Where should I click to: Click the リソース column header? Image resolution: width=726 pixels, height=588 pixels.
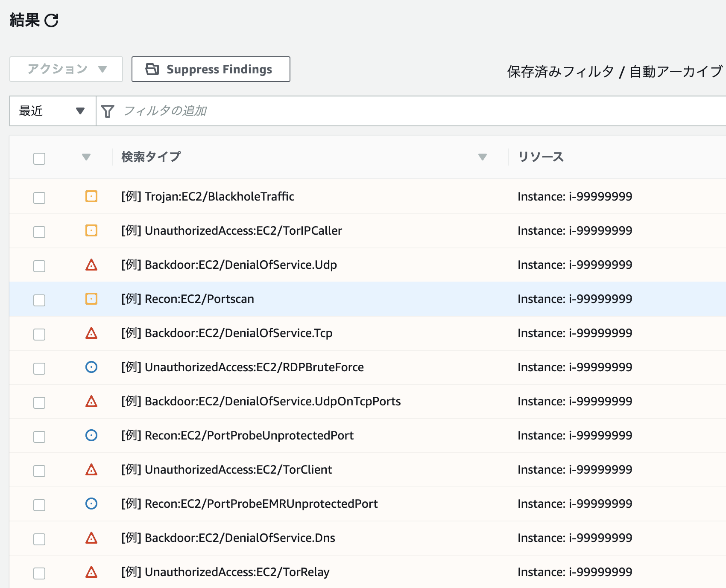click(x=541, y=157)
